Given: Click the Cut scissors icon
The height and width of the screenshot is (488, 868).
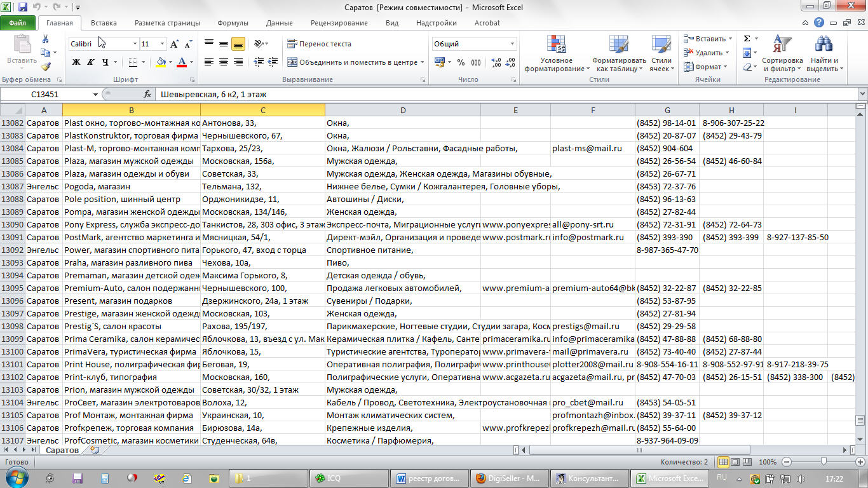Looking at the screenshot, I should click(46, 39).
